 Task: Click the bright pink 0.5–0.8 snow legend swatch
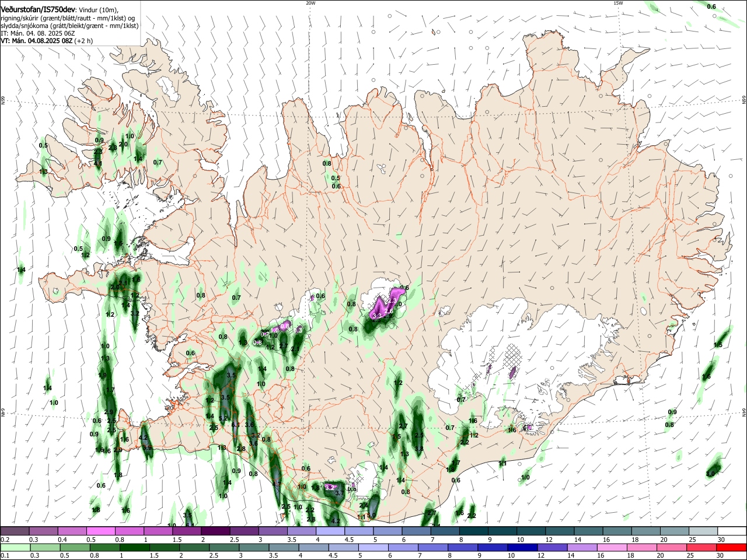click(x=100, y=531)
